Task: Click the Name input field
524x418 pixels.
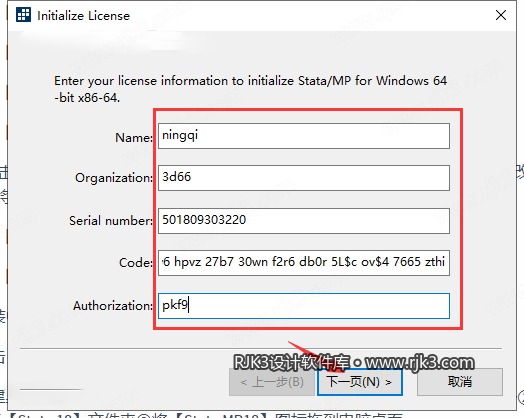Action: point(304,136)
